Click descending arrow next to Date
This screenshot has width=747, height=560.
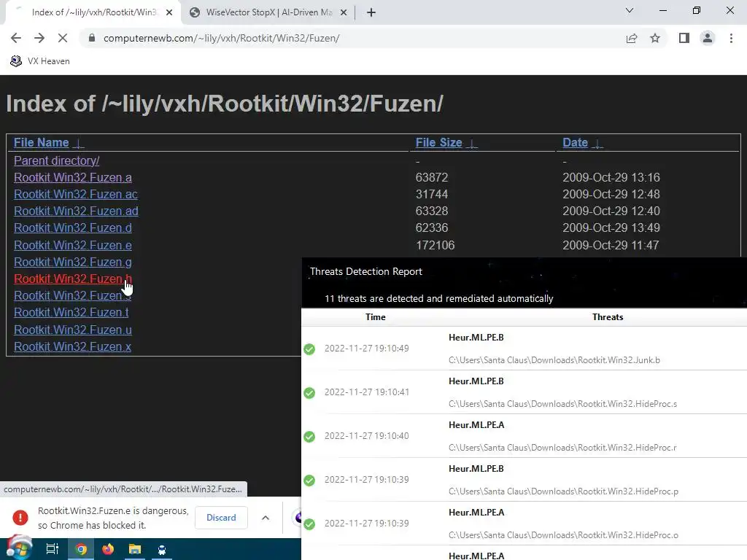(x=598, y=144)
